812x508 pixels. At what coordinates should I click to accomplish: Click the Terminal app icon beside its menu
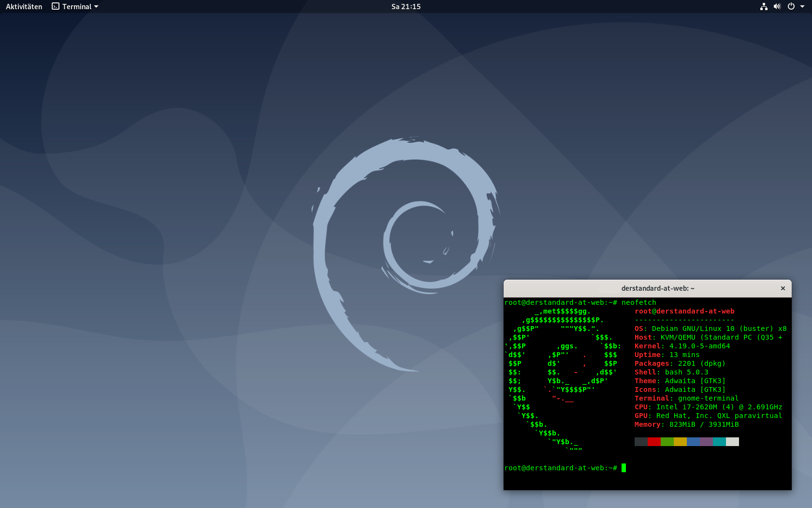55,6
